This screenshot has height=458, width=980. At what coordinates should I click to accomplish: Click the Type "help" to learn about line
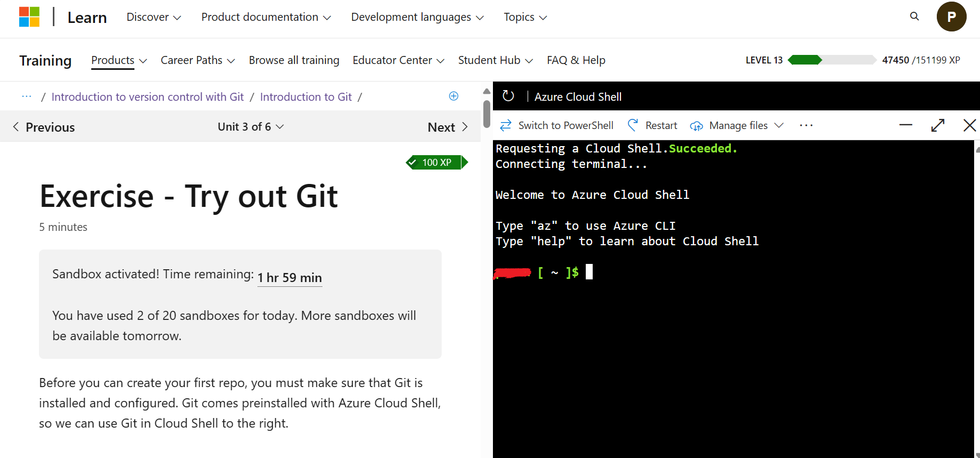[x=627, y=241]
